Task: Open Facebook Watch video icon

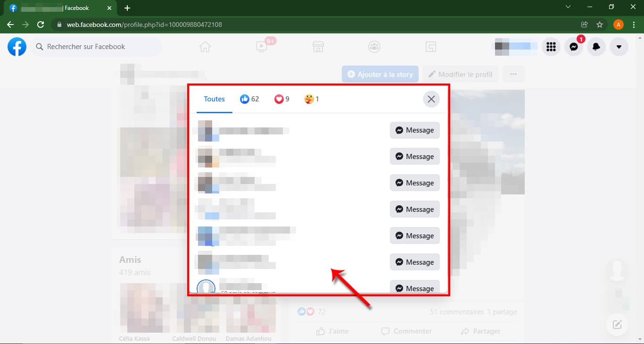Action: (x=261, y=46)
